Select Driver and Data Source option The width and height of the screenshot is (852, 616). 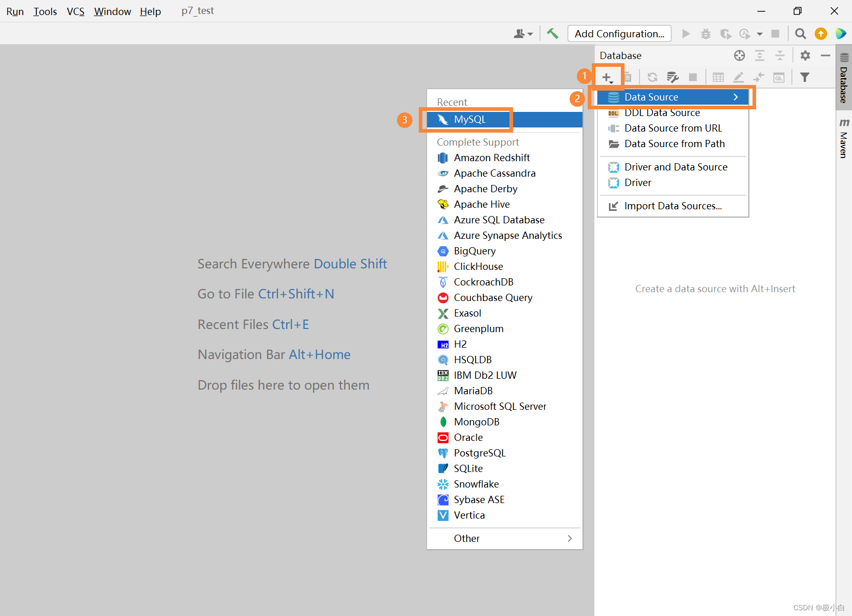(673, 167)
